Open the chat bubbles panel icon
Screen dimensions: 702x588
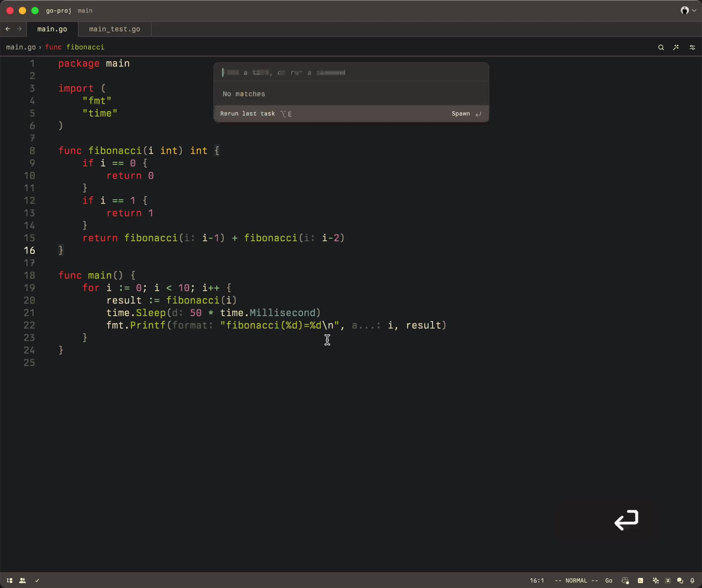pyautogui.click(x=680, y=581)
